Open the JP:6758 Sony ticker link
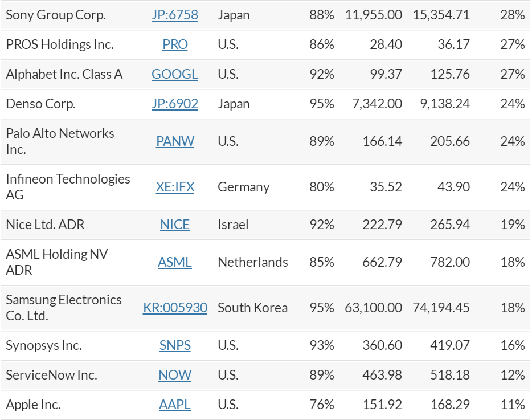Viewport: 532px width, 420px height. point(175,15)
